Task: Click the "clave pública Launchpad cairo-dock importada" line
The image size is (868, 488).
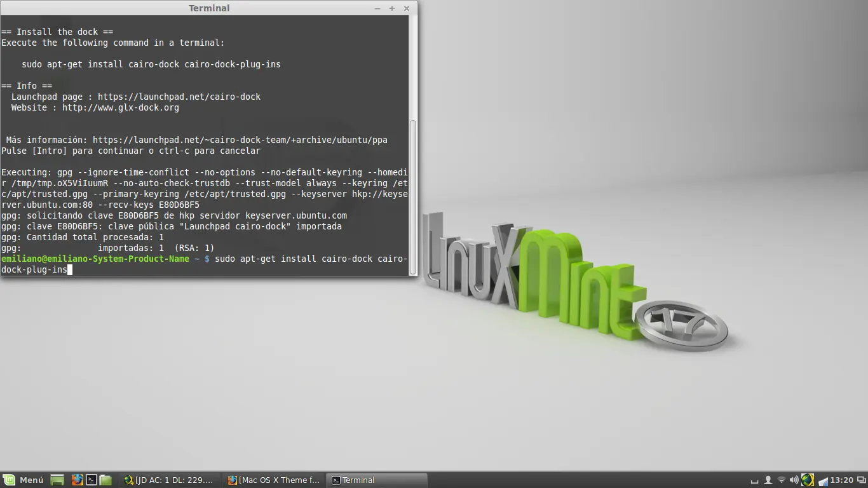Action: coord(172,226)
